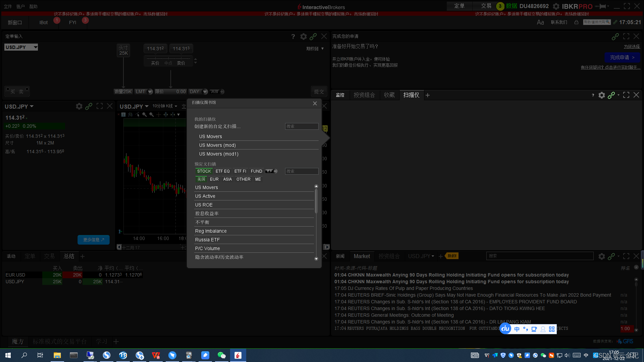The width and height of the screenshot is (644, 362).
Task: Click the lock icon in top toolbar
Action: (576, 22)
